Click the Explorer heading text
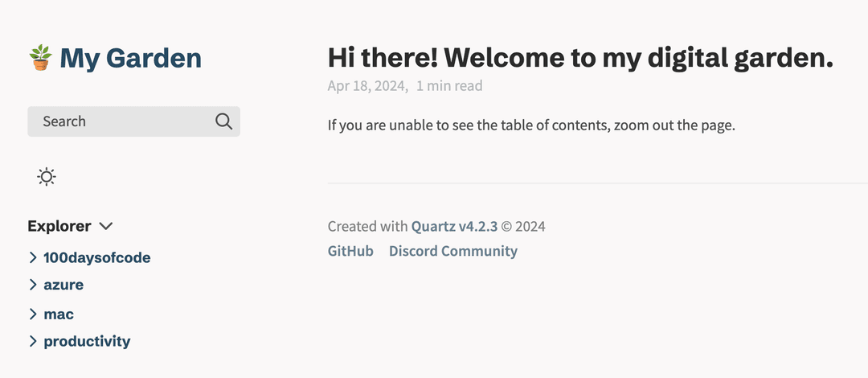868x378 pixels. pyautogui.click(x=59, y=226)
